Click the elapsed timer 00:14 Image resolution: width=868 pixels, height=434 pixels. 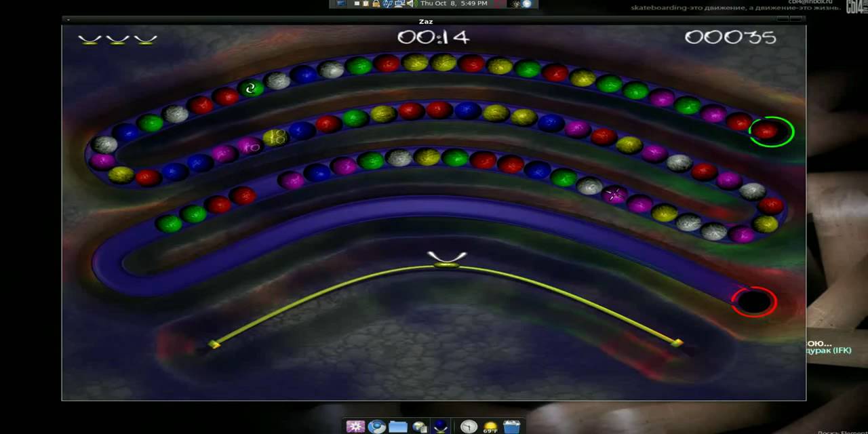433,37
